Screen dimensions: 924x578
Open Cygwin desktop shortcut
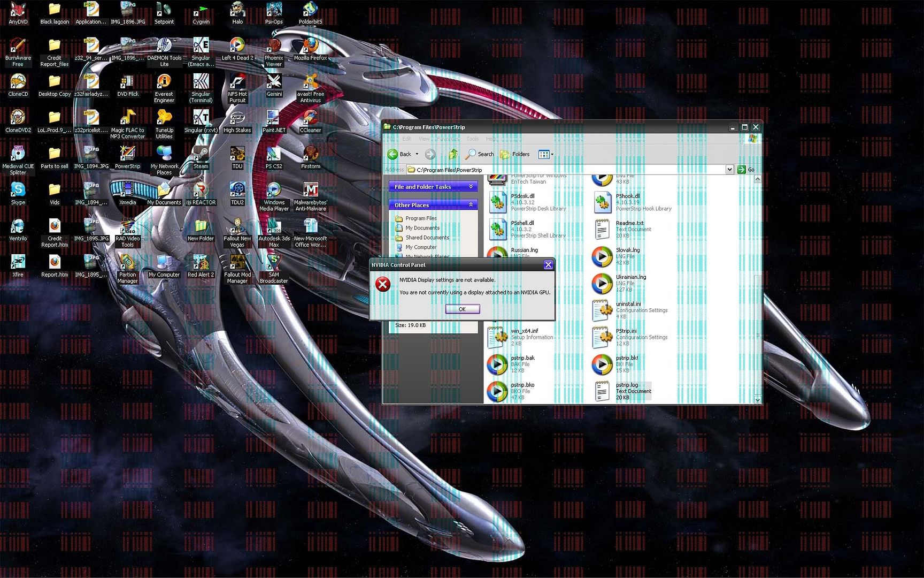click(x=201, y=13)
